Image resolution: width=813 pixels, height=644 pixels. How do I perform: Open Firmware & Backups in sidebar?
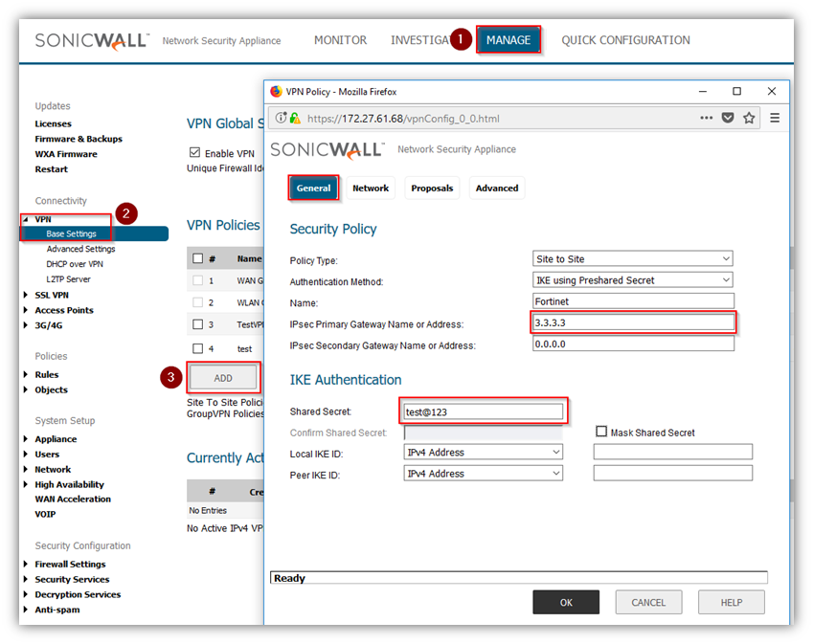79,139
